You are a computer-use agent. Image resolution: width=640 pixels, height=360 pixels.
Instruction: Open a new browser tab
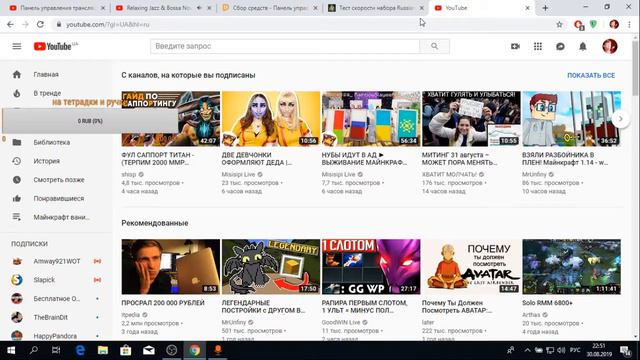point(545,8)
